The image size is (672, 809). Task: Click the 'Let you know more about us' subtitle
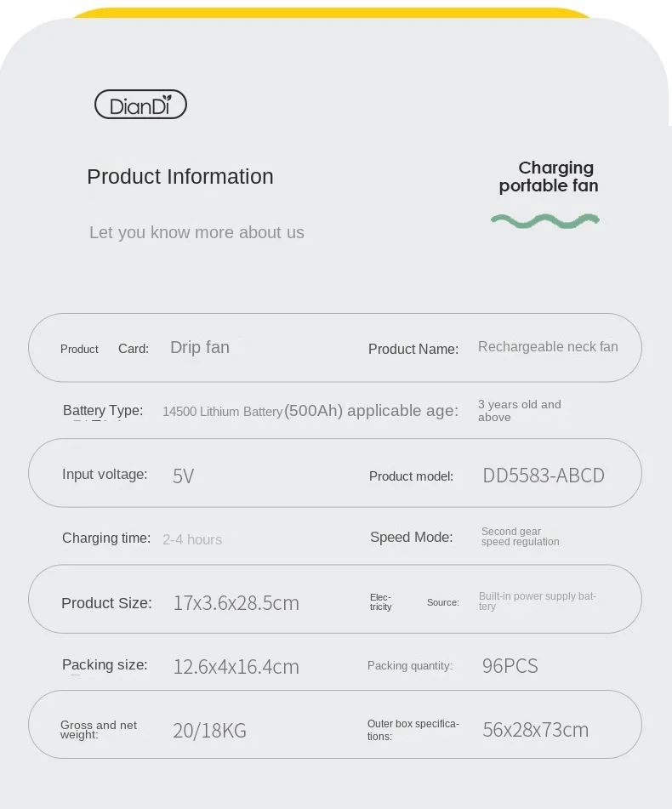tap(196, 233)
